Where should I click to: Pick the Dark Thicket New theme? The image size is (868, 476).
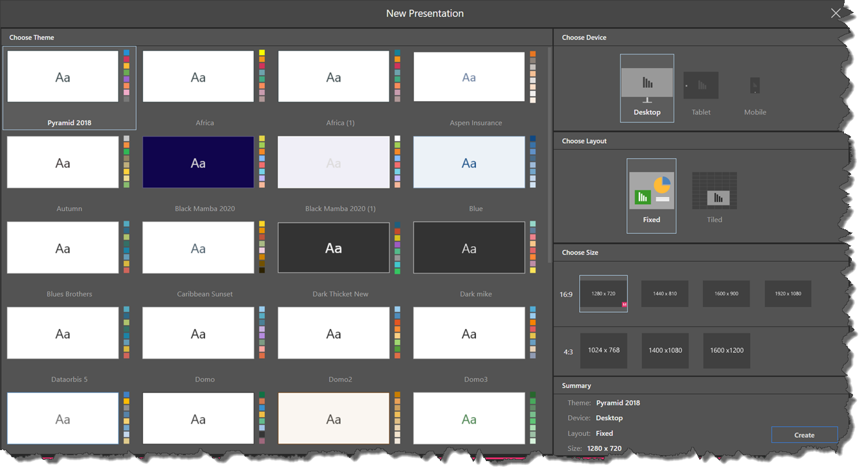click(334, 248)
